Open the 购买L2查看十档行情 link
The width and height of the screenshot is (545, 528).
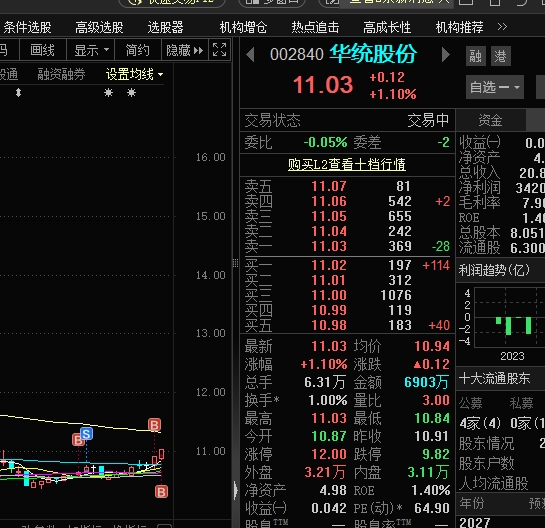tap(347, 164)
